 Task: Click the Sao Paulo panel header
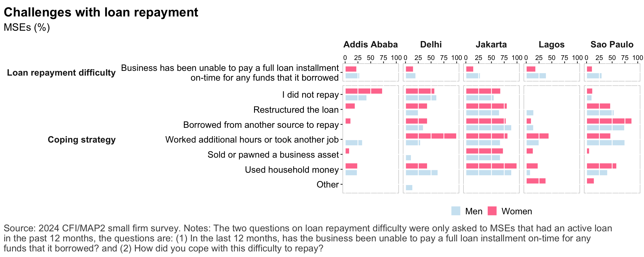(x=612, y=45)
